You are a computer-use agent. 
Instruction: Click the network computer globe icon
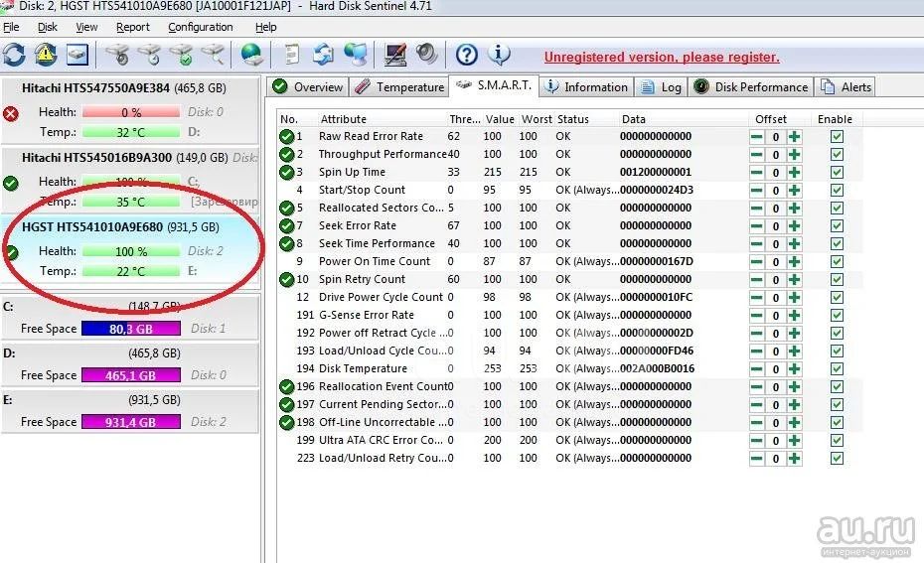[x=356, y=55]
